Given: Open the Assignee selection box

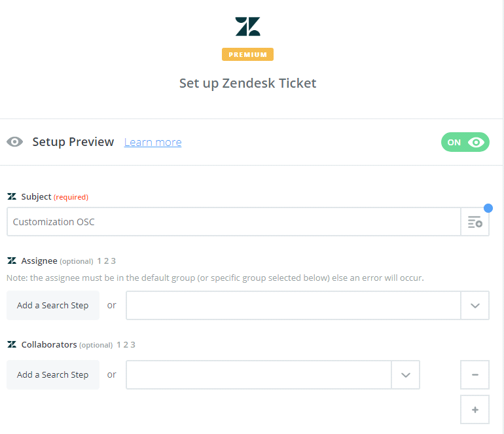Looking at the screenshot, I should 293,306.
